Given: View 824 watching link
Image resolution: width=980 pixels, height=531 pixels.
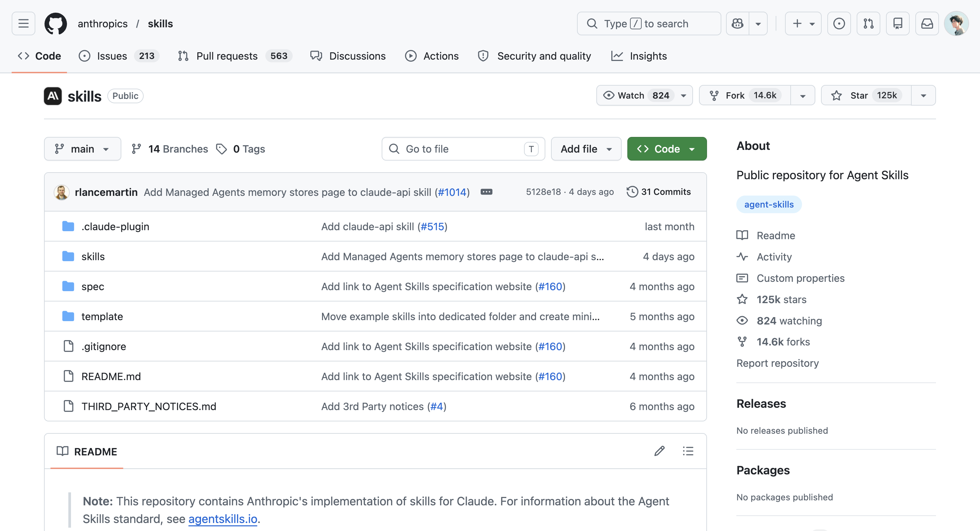Looking at the screenshot, I should [779, 320].
